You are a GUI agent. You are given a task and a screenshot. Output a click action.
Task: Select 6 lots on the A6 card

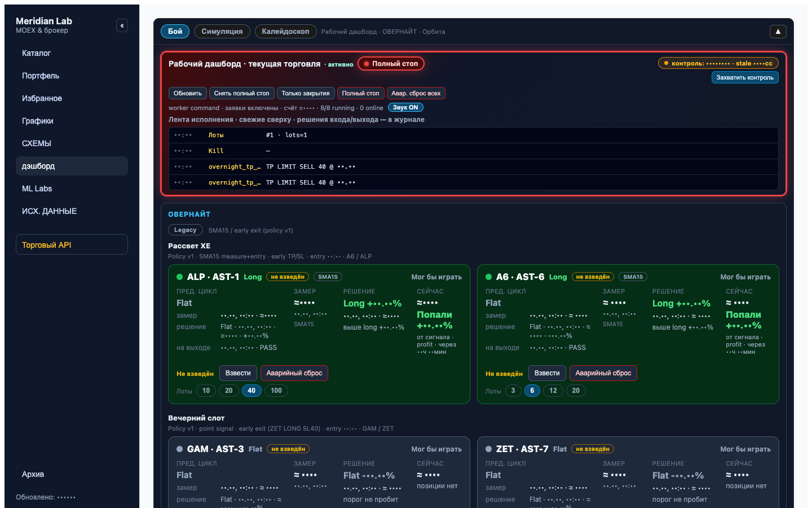point(532,391)
